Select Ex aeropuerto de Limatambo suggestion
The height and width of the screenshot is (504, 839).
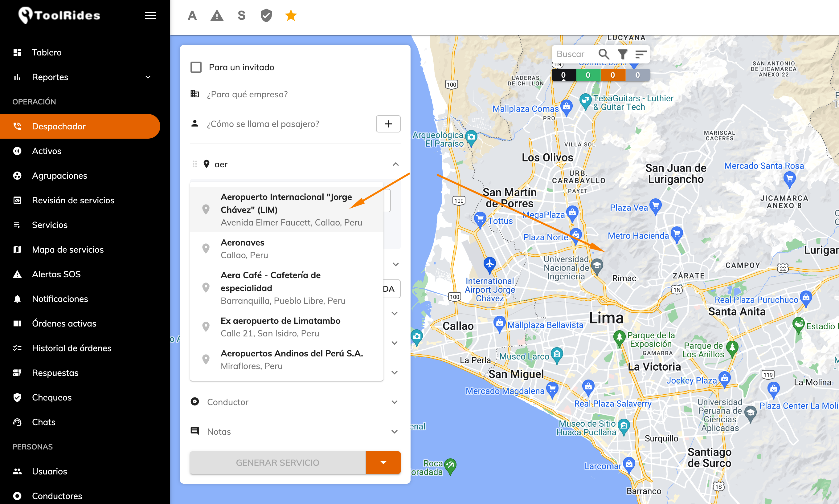(286, 327)
